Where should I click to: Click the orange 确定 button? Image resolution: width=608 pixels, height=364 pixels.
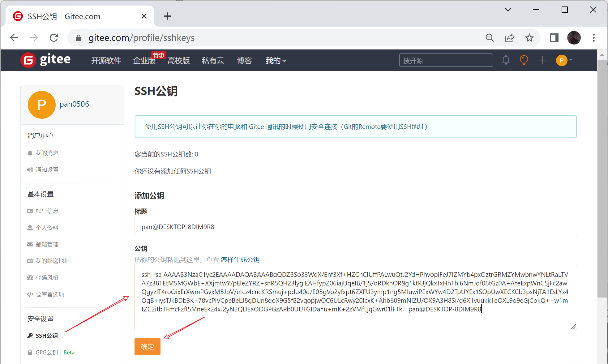147,346
